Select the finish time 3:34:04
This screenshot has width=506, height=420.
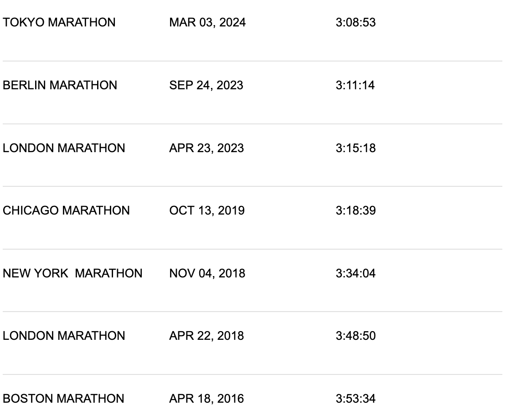(356, 273)
